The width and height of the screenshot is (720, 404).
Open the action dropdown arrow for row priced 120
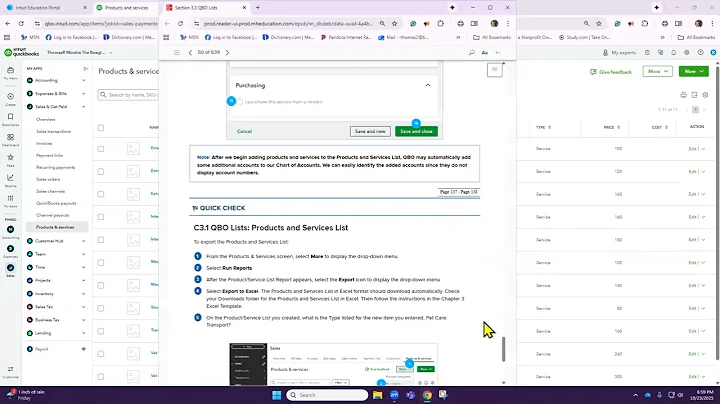[x=703, y=172]
